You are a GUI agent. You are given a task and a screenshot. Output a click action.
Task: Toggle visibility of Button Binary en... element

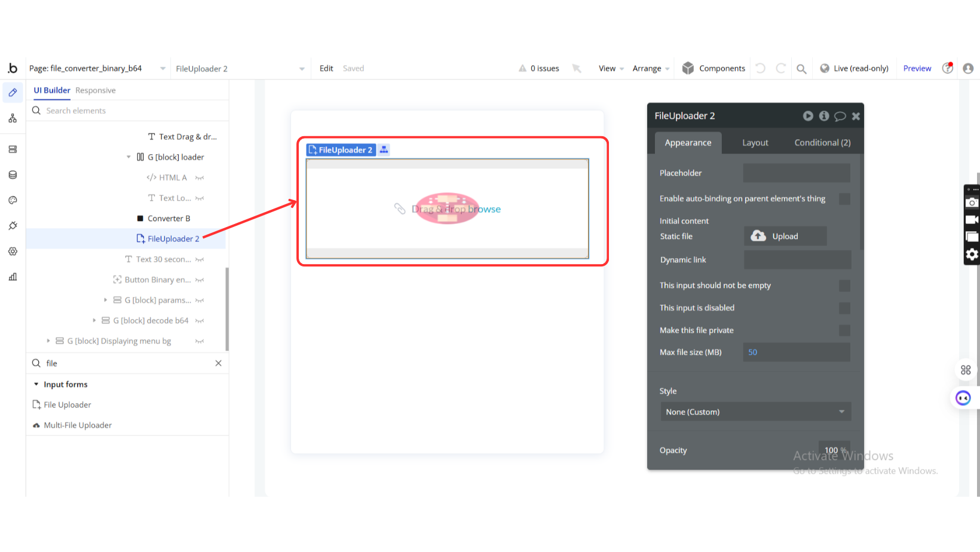[200, 280]
